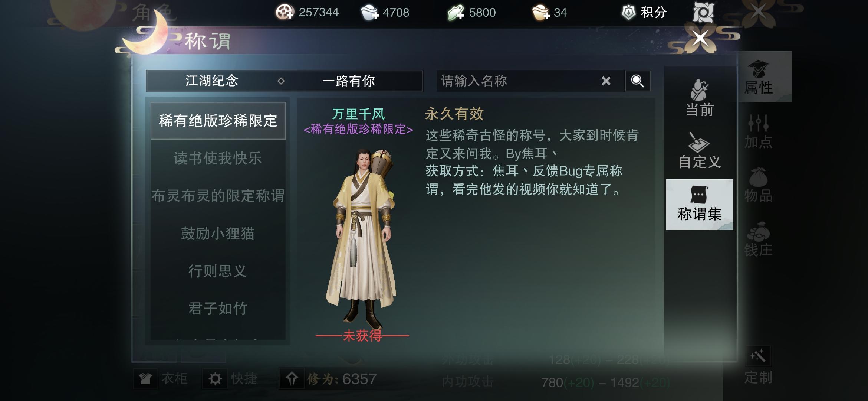Choose the 君子如竹 title entry
868x401 pixels.
point(218,308)
